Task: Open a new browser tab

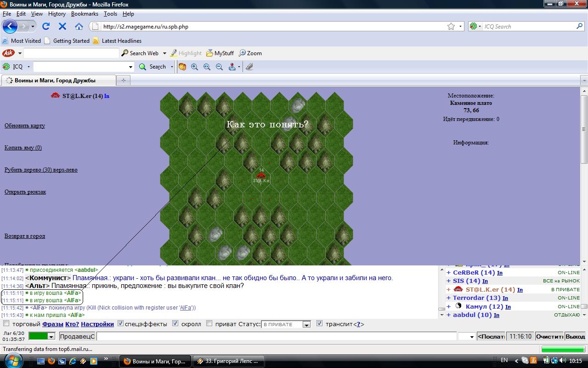Action: (x=123, y=80)
